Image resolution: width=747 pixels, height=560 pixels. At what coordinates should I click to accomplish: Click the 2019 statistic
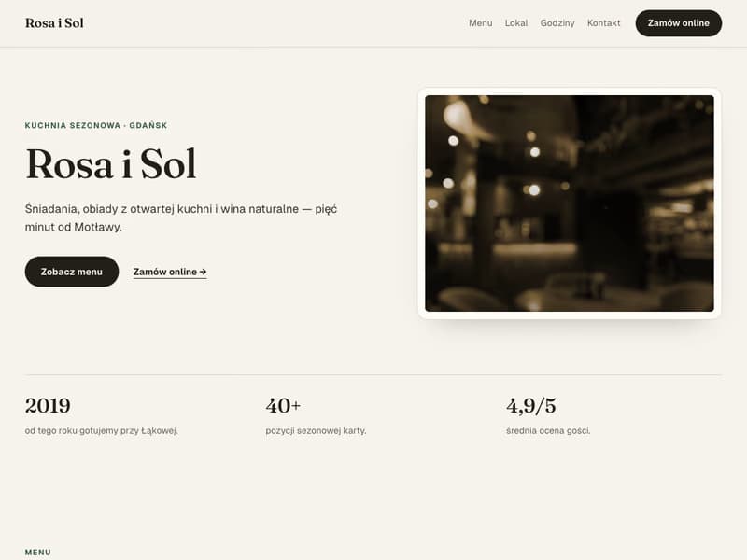[x=48, y=406]
